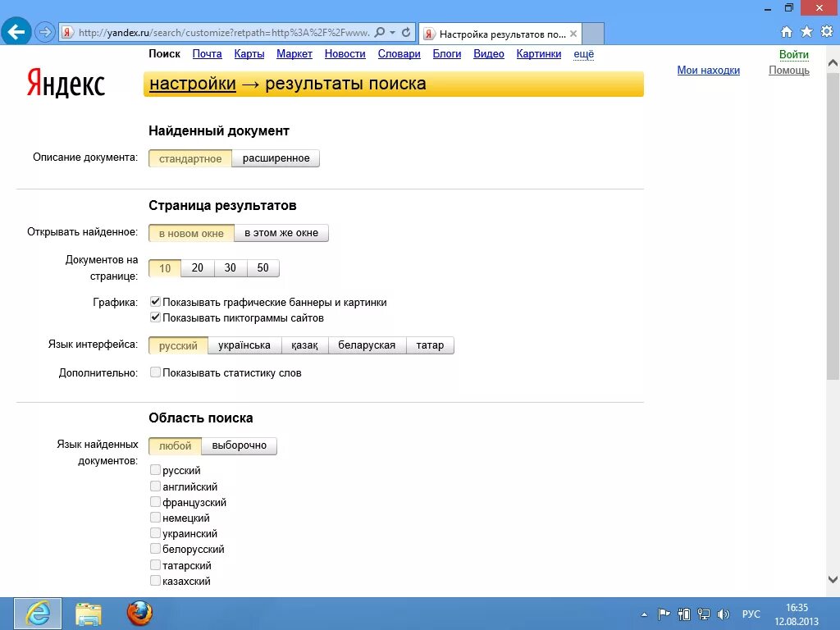Click the Yandex favicon in address bar
This screenshot has height=630, width=840.
click(x=67, y=33)
